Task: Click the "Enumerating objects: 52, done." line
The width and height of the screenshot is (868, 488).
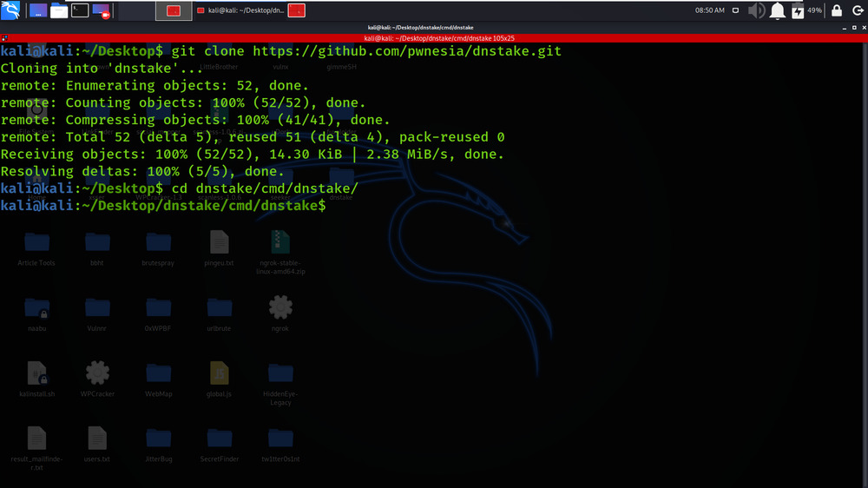Action: pos(155,85)
